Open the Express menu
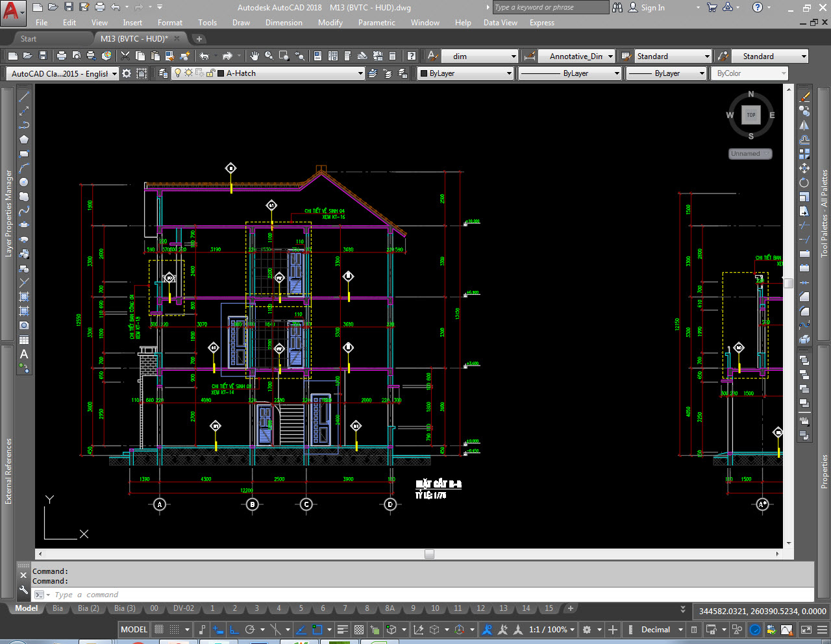This screenshot has height=644, width=831. (x=542, y=22)
